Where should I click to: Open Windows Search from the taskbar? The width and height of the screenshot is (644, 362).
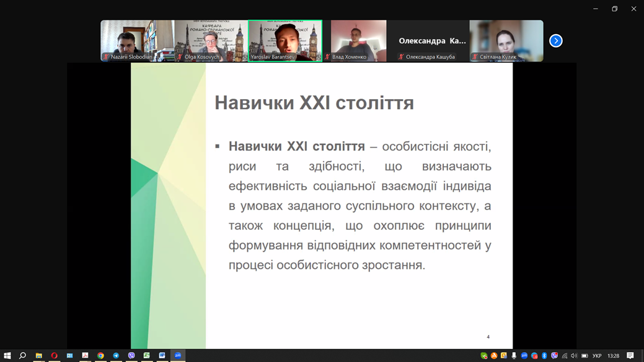click(23, 356)
